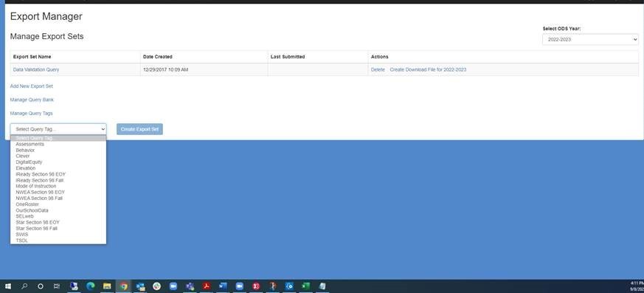Open the Manage Query Bank link
This screenshot has width=644, height=293.
tap(32, 100)
